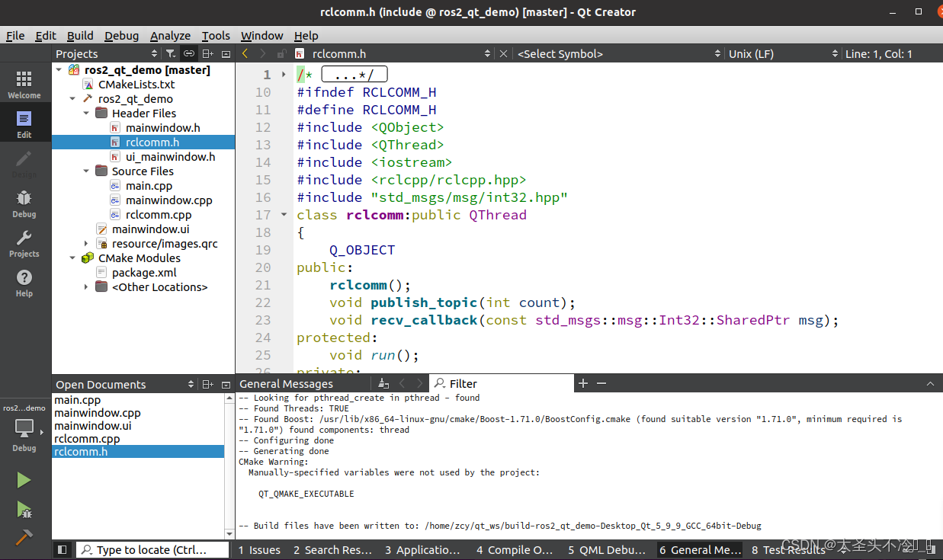Select mainwindow.ui in project tree

pyautogui.click(x=151, y=229)
